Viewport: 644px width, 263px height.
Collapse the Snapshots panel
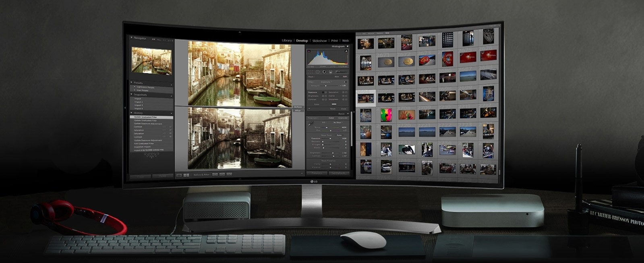131,94
